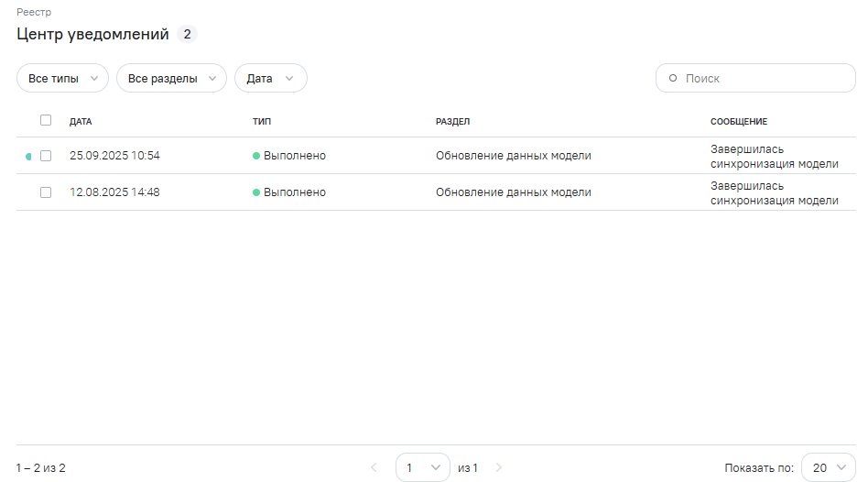Expand the "Все разделы" filter dropdown
The height and width of the screenshot is (482, 868).
(x=171, y=79)
